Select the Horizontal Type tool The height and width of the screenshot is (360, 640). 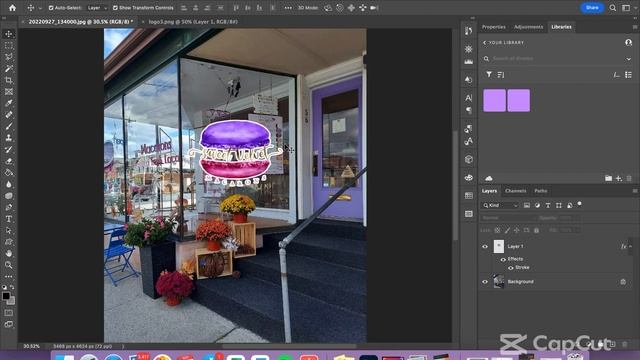click(9, 219)
